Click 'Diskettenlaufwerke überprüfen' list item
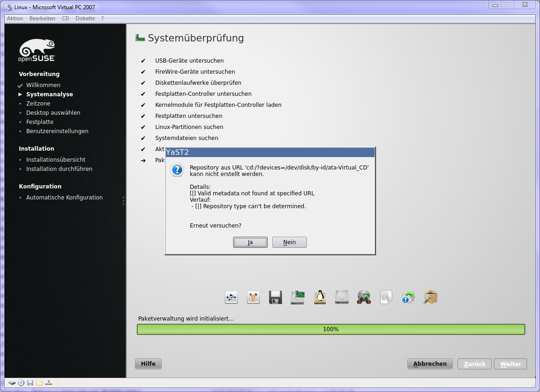The width and height of the screenshot is (540, 392). [198, 82]
